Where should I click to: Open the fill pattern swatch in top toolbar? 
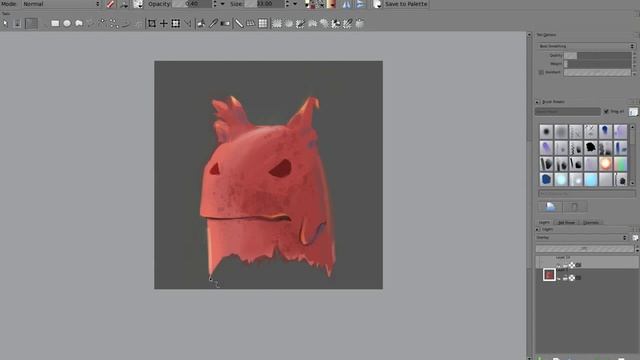pos(321,4)
